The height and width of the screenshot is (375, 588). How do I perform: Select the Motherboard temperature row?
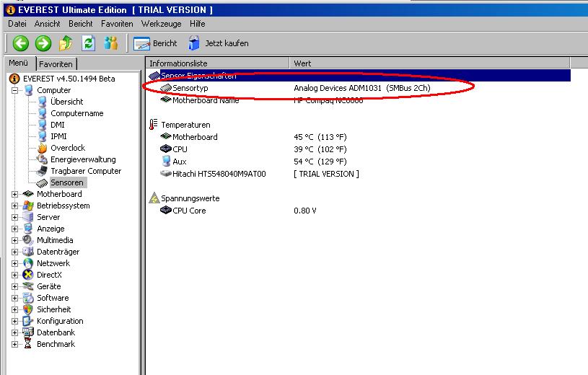click(x=359, y=137)
